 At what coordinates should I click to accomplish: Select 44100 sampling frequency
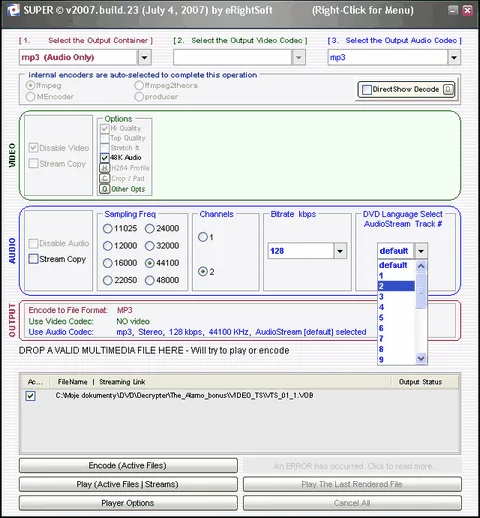[x=150, y=263]
